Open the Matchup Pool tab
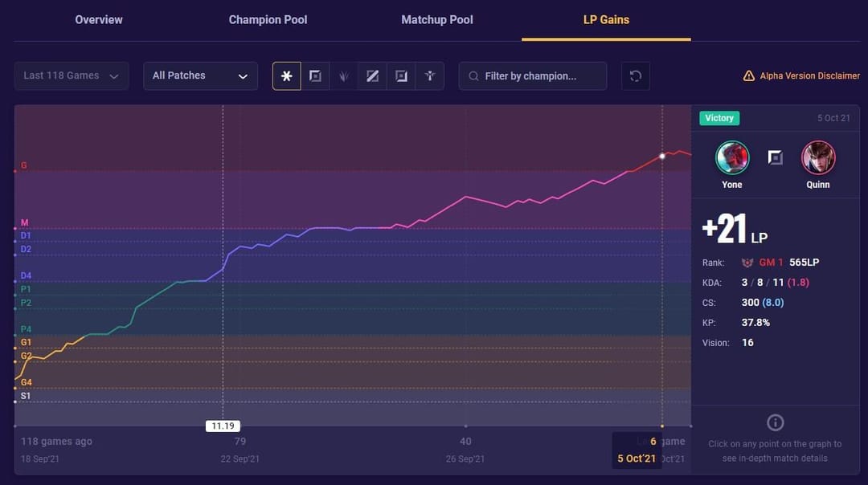 point(436,19)
